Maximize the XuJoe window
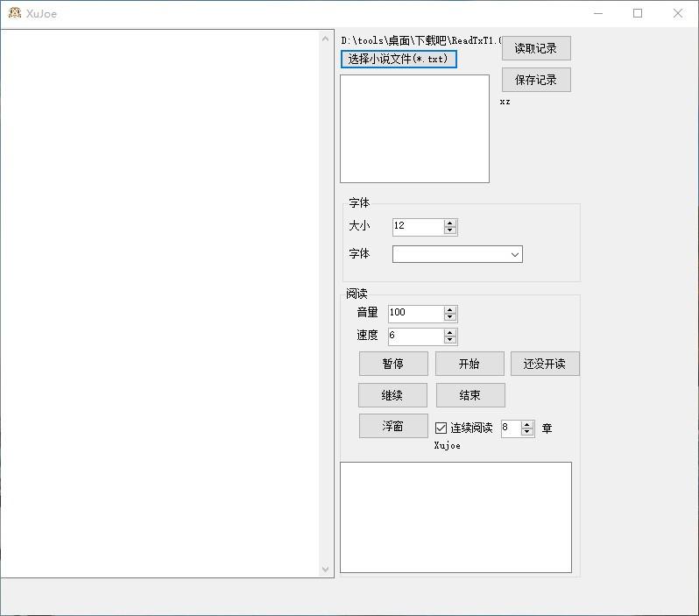Viewport: 699px width, 616px height. point(638,13)
